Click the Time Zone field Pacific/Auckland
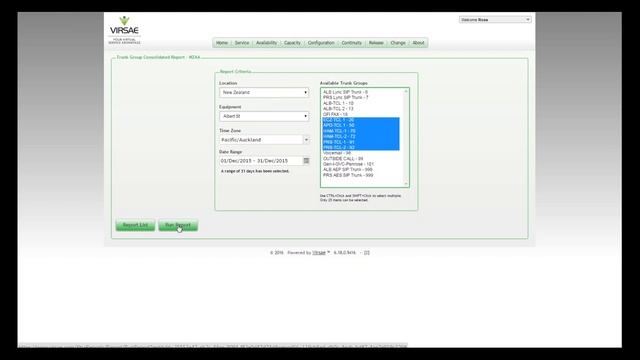This screenshot has width=640, height=360. (261, 140)
